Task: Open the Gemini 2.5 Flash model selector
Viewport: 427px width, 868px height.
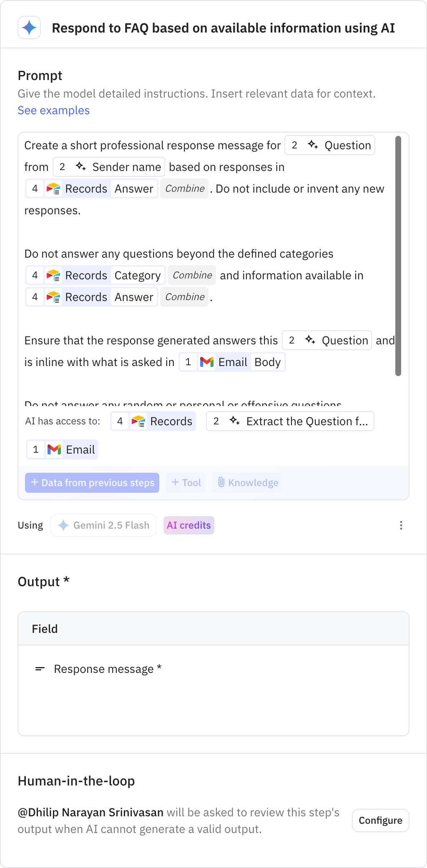Action: (103, 525)
